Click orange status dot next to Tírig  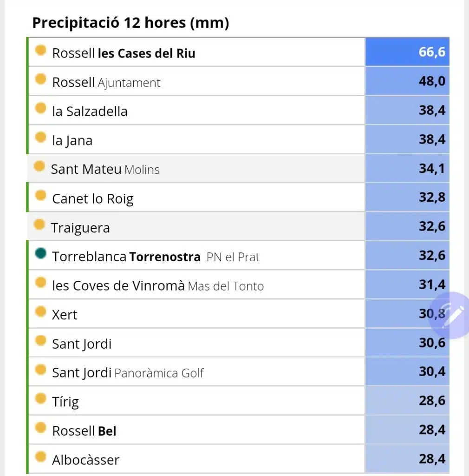[40, 398]
